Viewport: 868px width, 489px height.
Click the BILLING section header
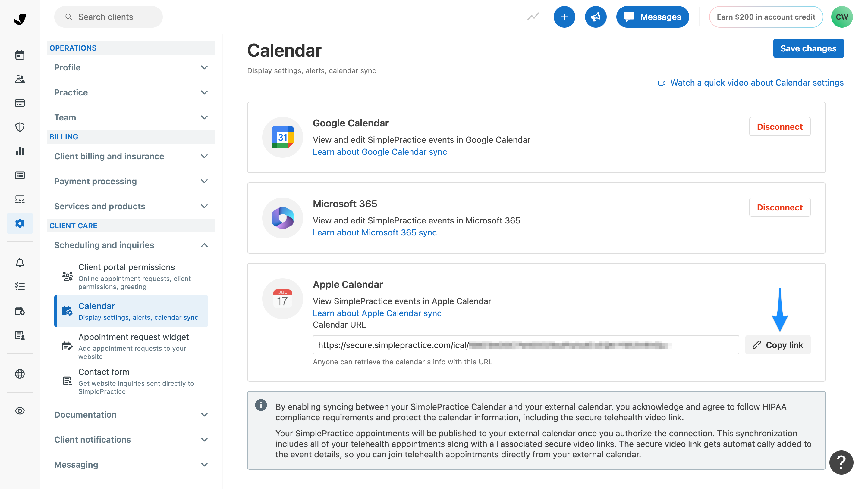[131, 137]
